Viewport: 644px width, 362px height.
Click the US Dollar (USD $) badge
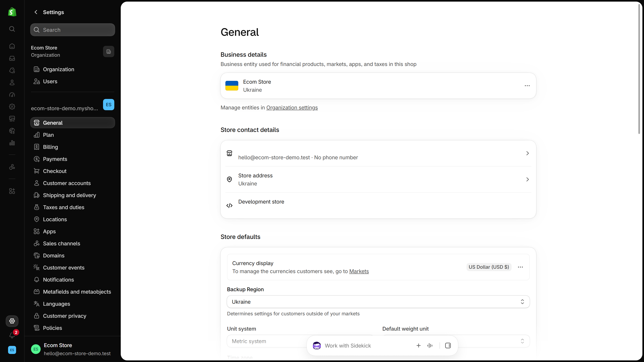489,267
